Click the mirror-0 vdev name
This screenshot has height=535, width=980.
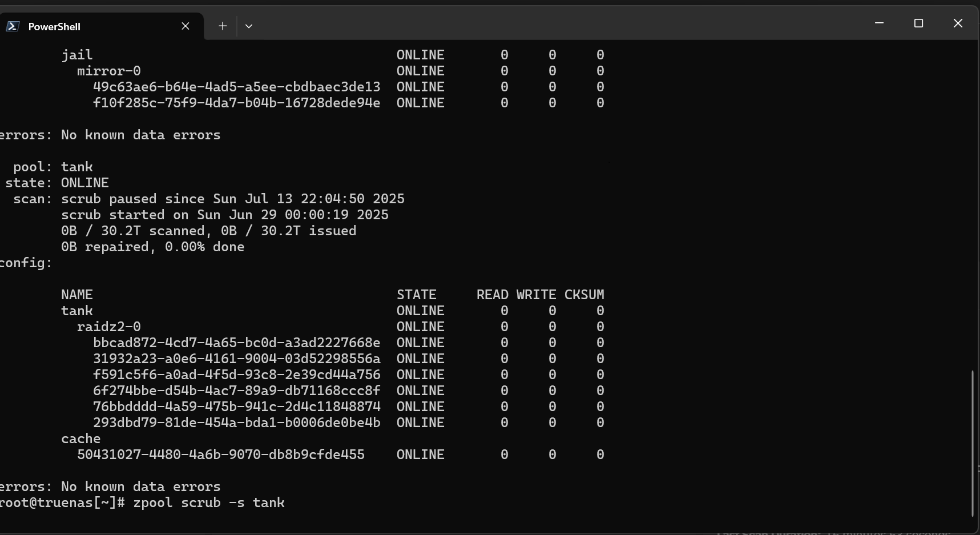[108, 71]
